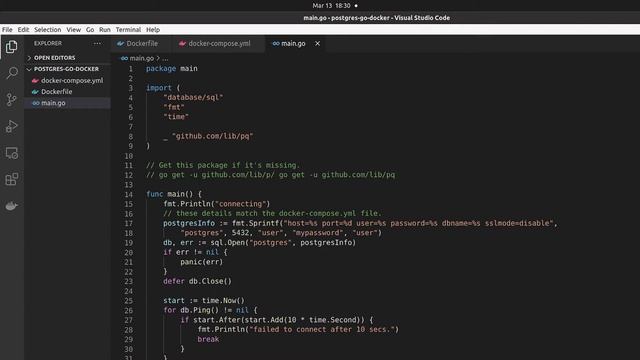
Task: Click the package main line
Action: tap(172, 68)
